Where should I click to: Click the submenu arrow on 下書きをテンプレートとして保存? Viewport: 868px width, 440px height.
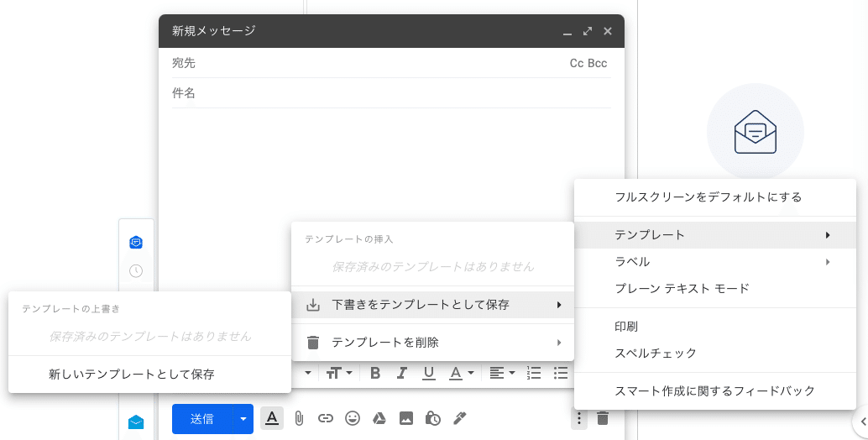click(559, 305)
